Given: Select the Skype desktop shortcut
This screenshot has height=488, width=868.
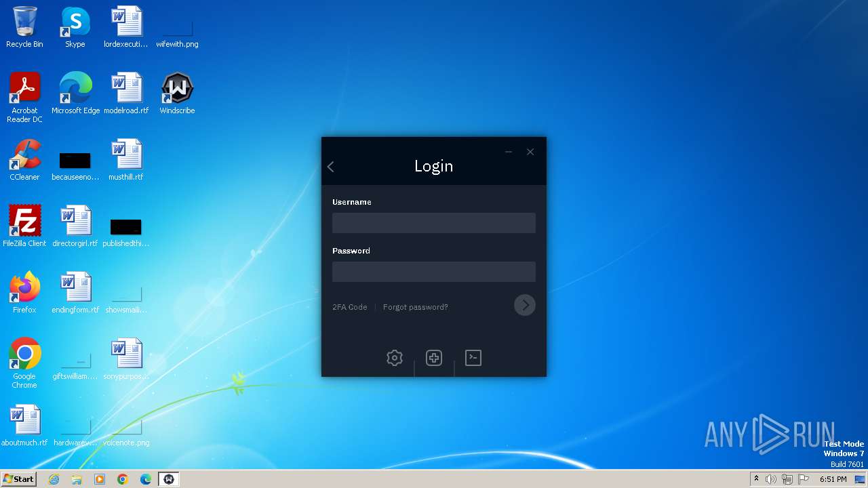Looking at the screenshot, I should tap(75, 27).
